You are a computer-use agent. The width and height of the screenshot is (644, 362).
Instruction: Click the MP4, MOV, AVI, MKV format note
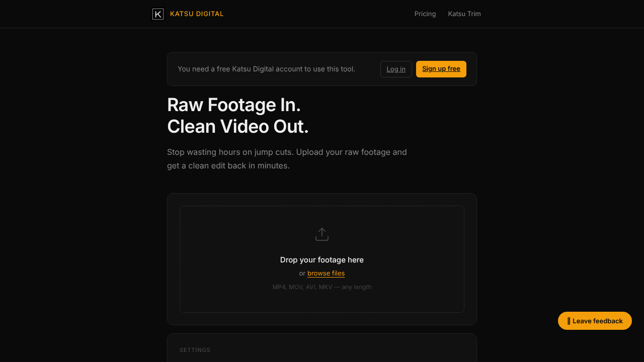tap(322, 287)
